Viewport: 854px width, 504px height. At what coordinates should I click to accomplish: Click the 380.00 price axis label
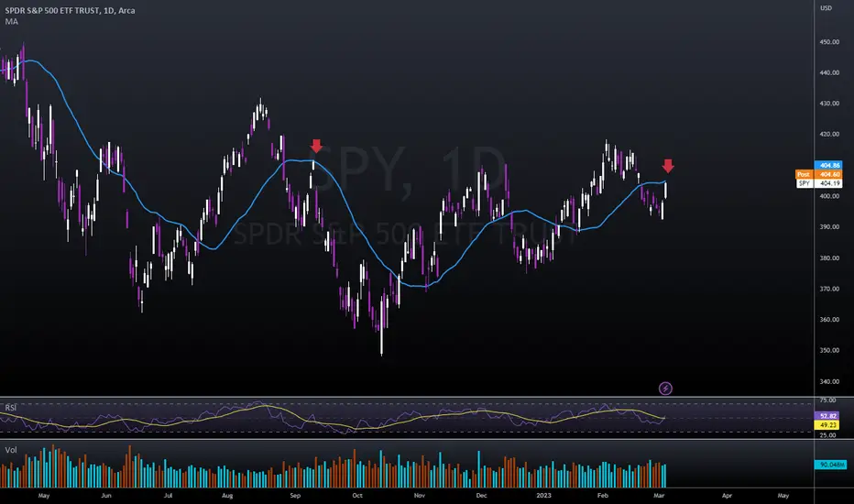(829, 258)
